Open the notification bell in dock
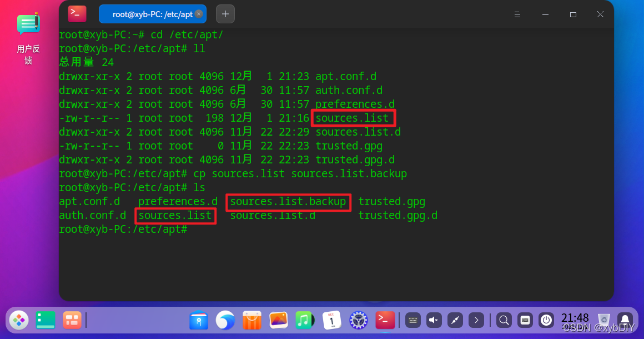 coord(625,320)
